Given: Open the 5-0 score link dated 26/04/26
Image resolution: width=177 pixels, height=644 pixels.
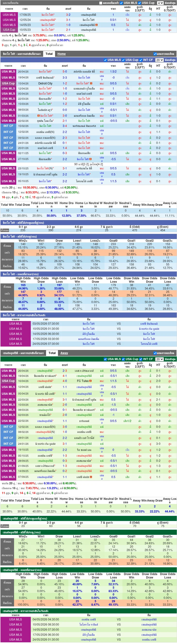Looking at the screenshot, I should click(x=65, y=72).
